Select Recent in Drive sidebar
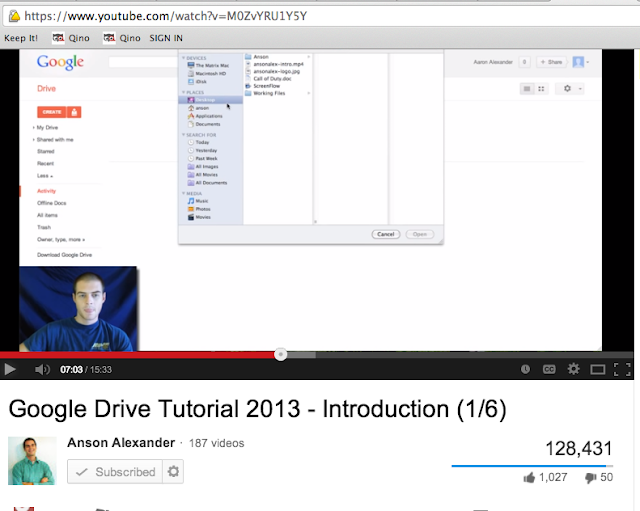 coord(45,164)
